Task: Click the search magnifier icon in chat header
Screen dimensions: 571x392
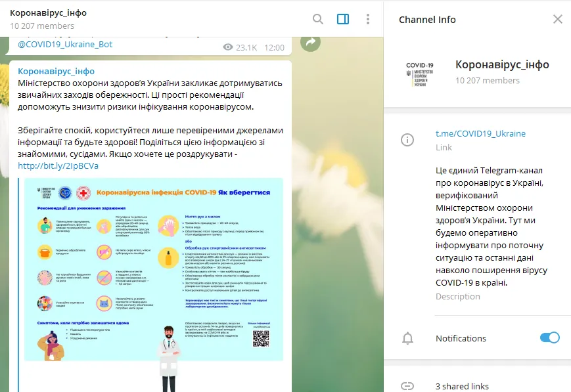Action: pyautogui.click(x=318, y=19)
